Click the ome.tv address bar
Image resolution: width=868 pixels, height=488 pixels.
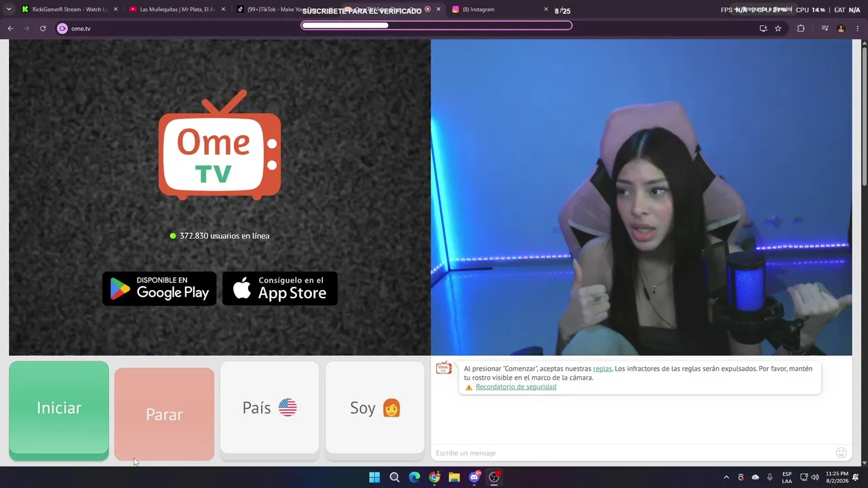(407, 28)
